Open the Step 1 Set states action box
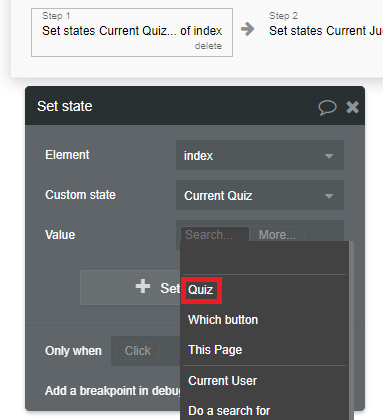This screenshot has width=383, height=420. coord(132,33)
